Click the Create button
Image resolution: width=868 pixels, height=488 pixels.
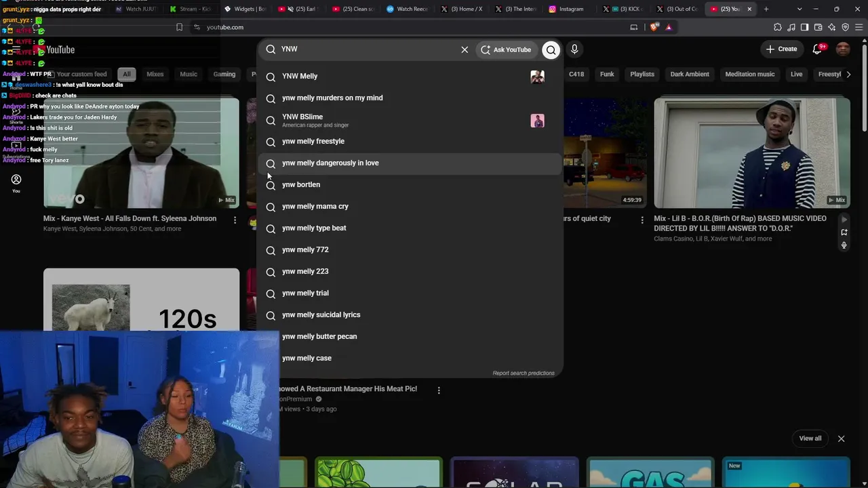pos(781,49)
